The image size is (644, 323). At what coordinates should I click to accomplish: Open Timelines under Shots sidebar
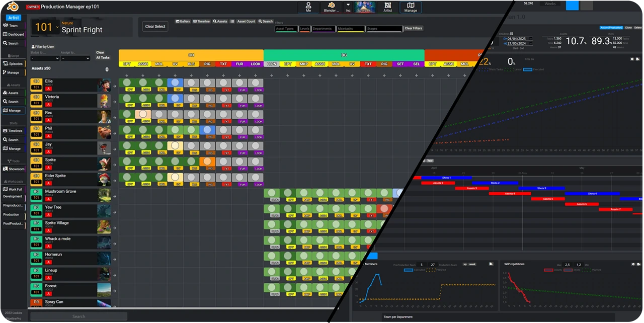[13, 131]
